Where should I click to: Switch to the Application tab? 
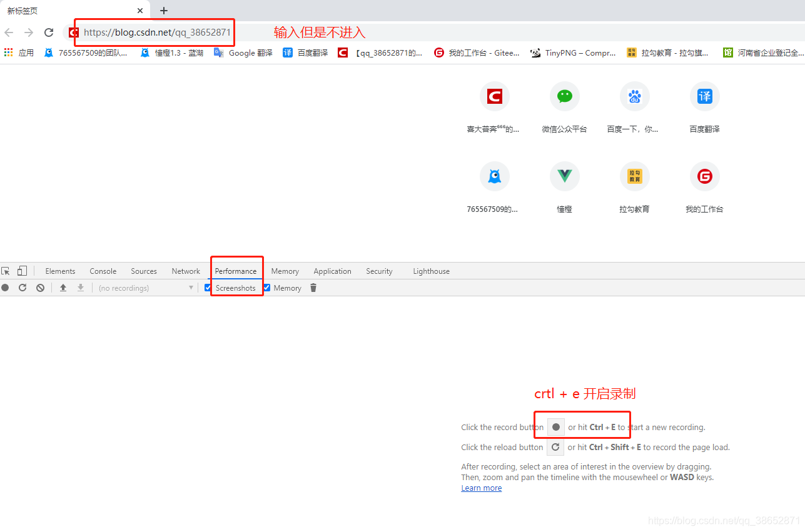[333, 271]
